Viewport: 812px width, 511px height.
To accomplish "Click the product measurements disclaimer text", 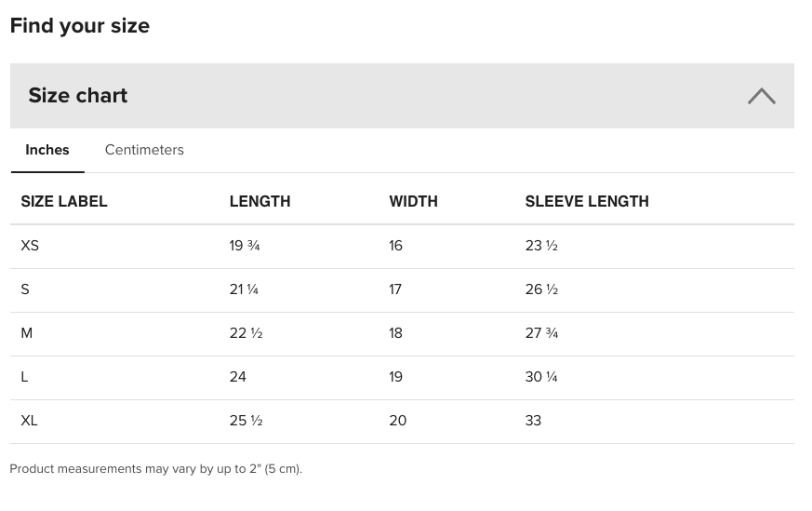I will [x=156, y=469].
